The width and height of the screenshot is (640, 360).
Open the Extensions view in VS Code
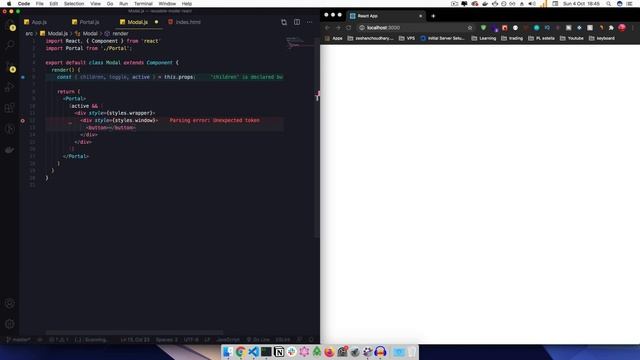(x=10, y=108)
